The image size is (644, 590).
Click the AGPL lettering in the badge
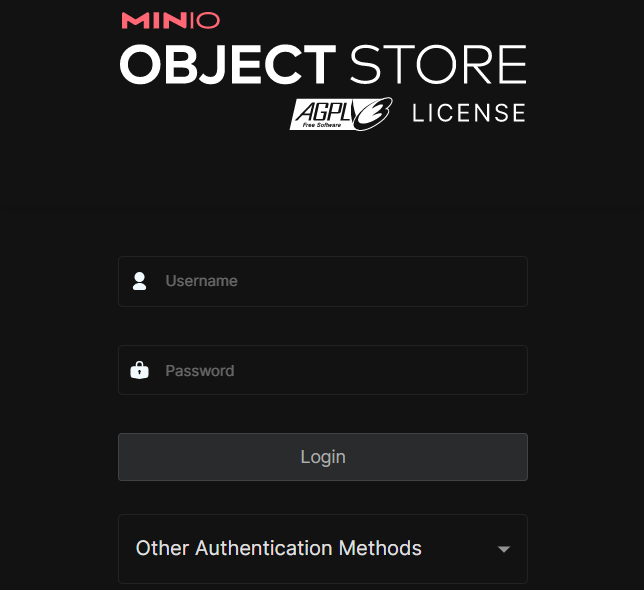(325, 111)
